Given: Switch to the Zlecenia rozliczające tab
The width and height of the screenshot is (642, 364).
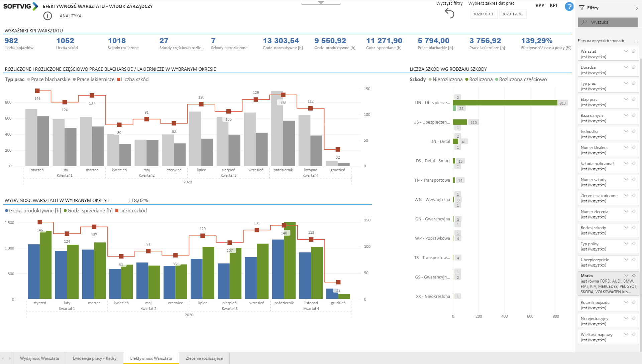Looking at the screenshot, I should tap(204, 358).
